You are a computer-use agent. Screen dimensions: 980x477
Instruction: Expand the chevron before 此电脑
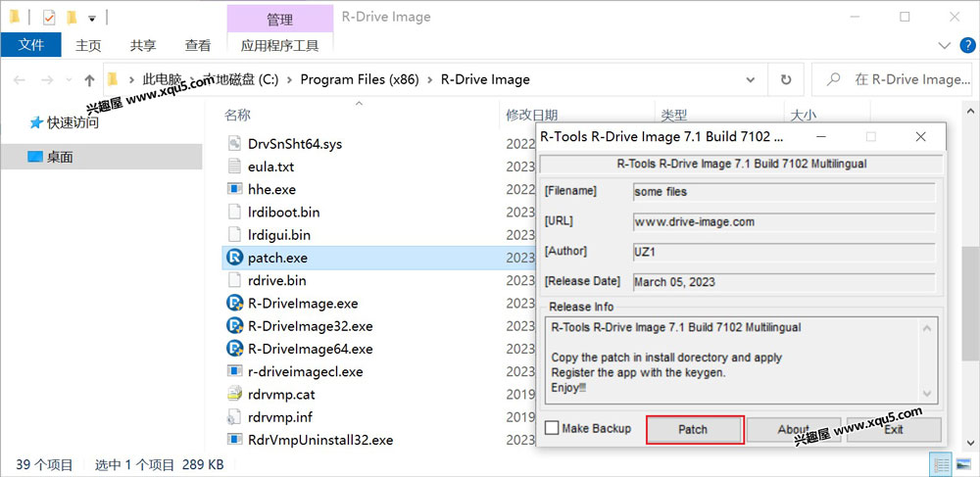pos(132,79)
